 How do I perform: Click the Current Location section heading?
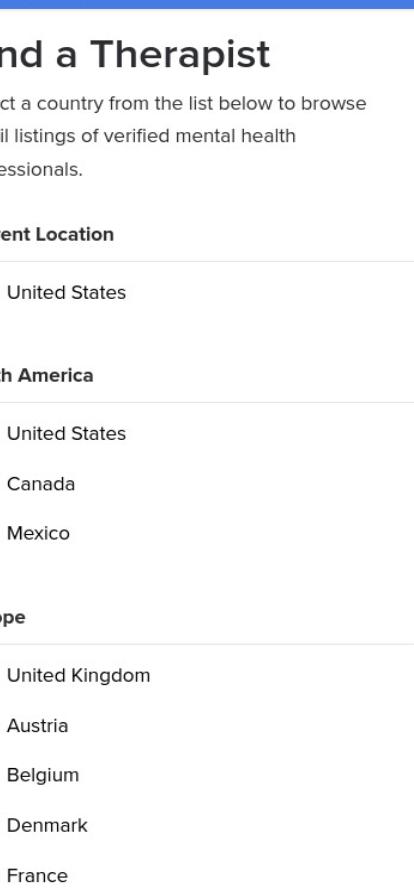point(57,234)
